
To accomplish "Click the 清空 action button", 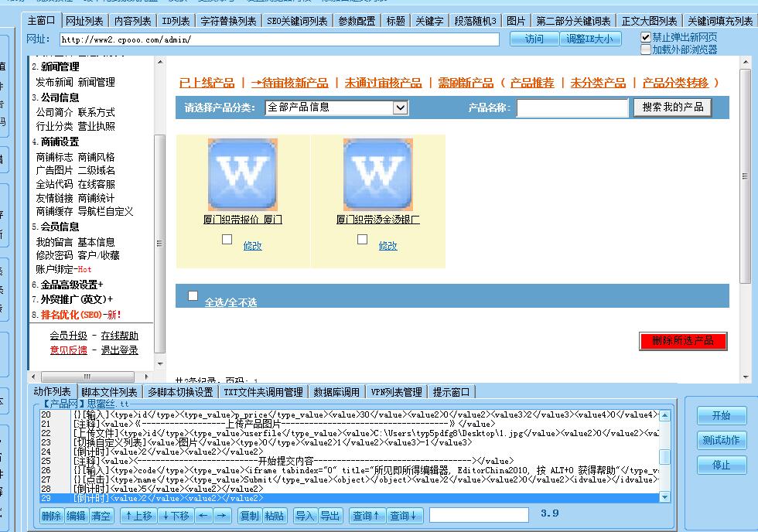I will (101, 516).
